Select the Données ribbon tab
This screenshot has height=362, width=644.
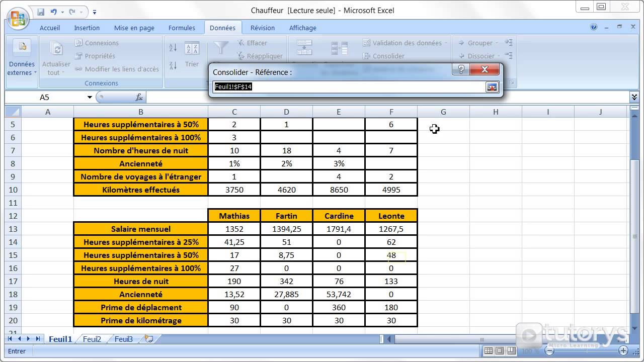(x=222, y=28)
